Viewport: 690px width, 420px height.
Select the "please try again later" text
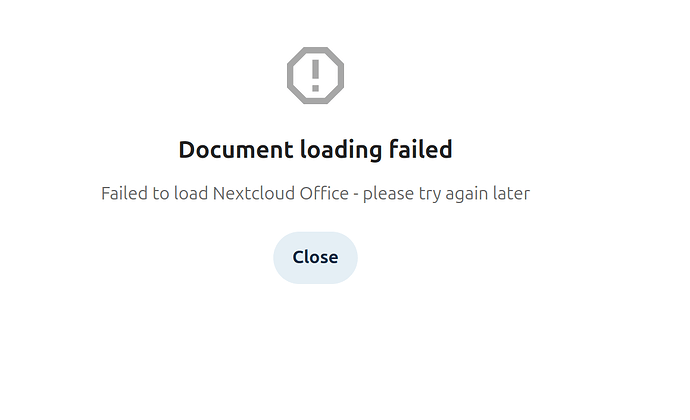[x=446, y=194]
